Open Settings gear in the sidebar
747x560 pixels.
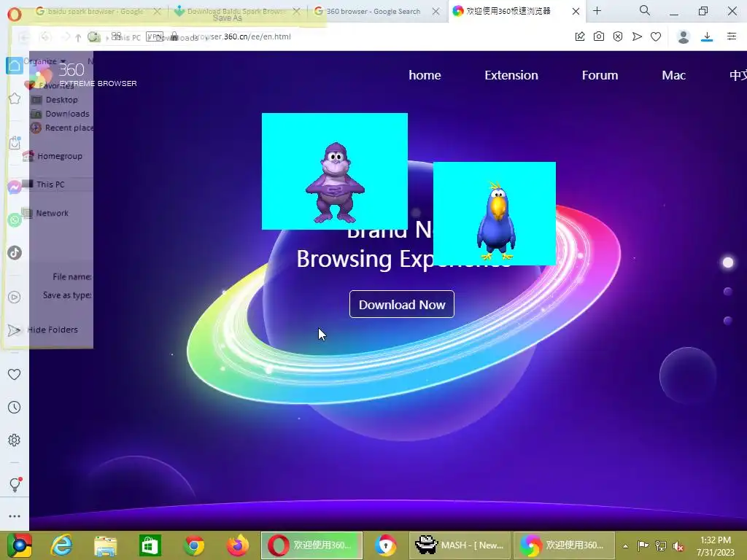tap(15, 440)
